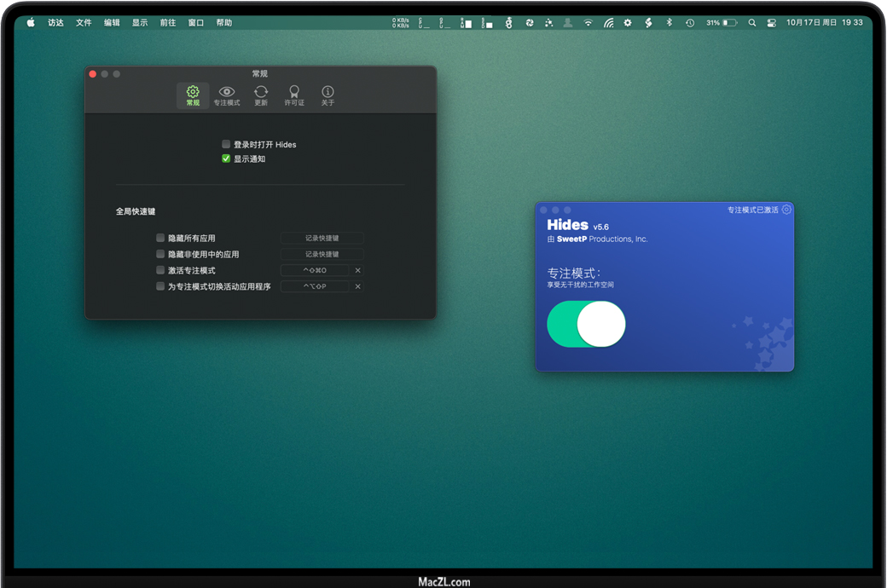Click the ^⇧⌘O shortcut field
This screenshot has width=887, height=588.
(x=315, y=271)
